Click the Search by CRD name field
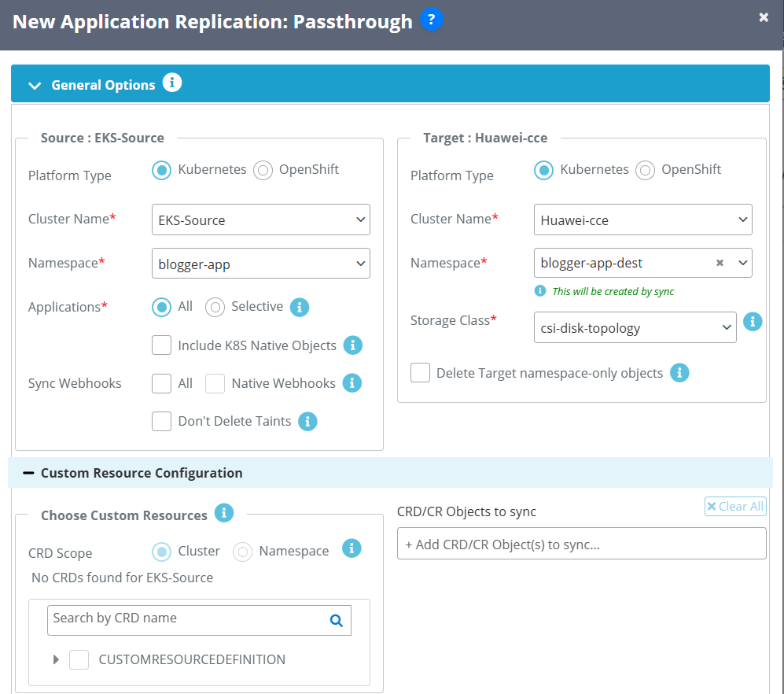 pos(199,621)
